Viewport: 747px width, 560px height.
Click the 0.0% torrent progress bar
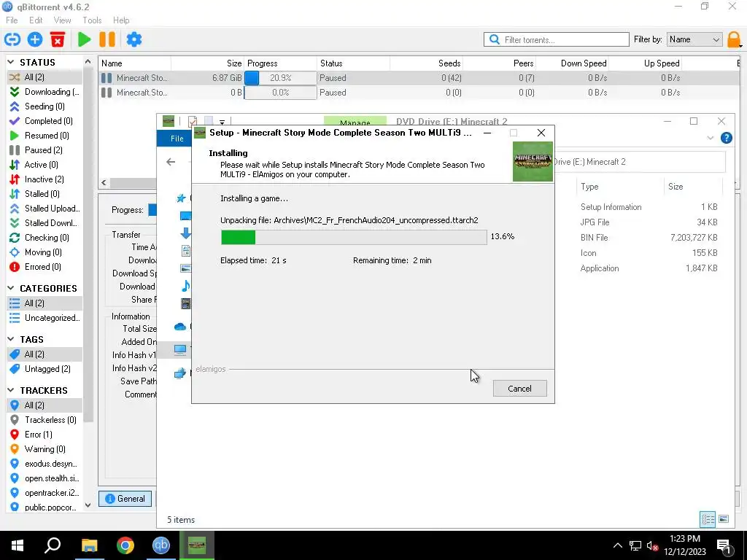(x=280, y=93)
